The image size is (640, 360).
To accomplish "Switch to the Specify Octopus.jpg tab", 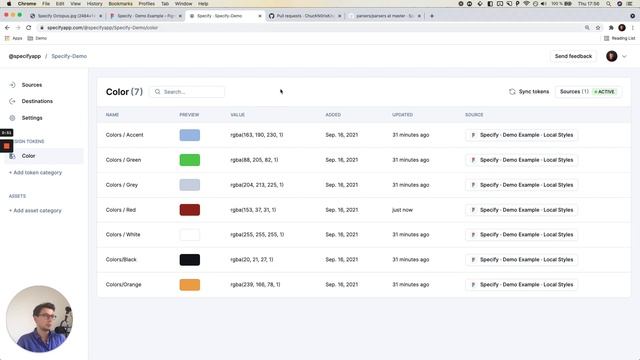I will click(65, 16).
